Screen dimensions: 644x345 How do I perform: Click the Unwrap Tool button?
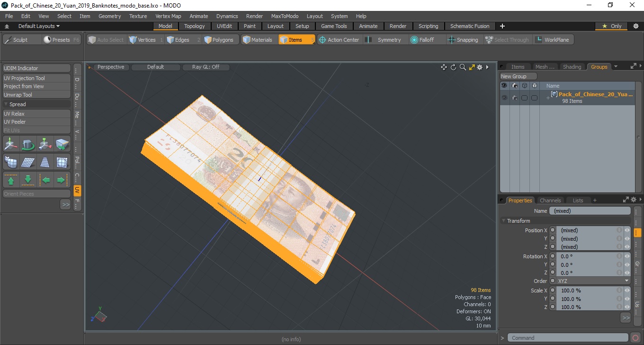pyautogui.click(x=36, y=95)
